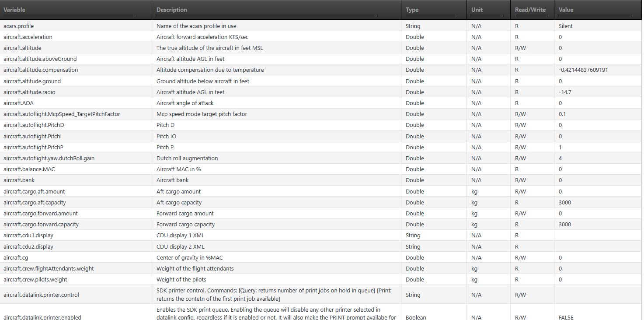Click the Unit column header field
This screenshot has height=320, width=644.
tap(487, 10)
